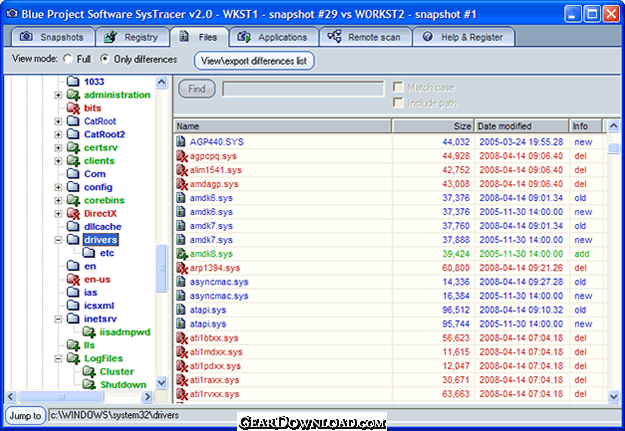Viewport: 625px width, 431px height.
Task: Sort by the Name column header
Action: [283, 126]
